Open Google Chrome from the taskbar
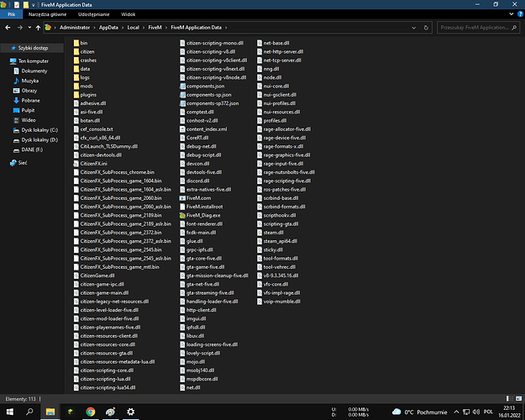Screen dimensions: 525x420 pos(91,412)
